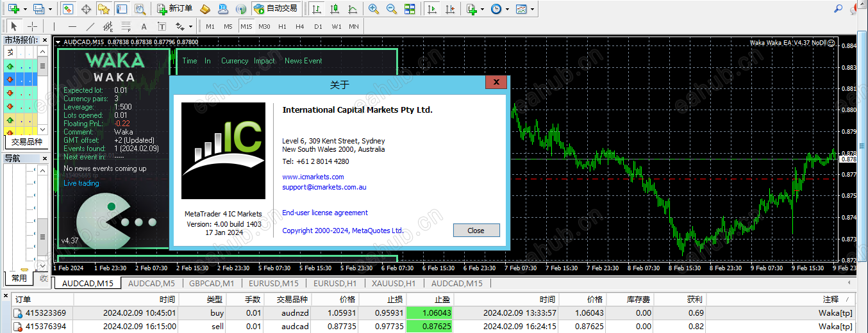
Task: Open the chart window menu triangle
Action: point(58,42)
